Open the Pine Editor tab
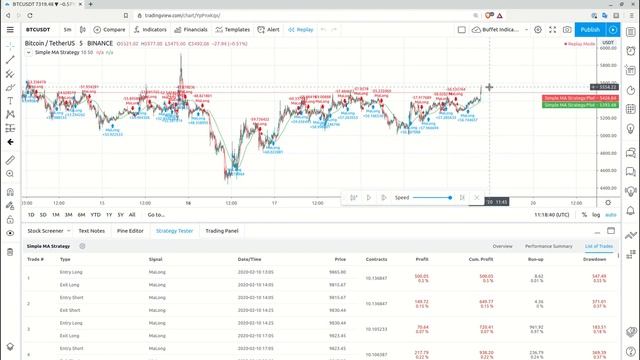Image resolution: width=640 pixels, height=360 pixels. click(130, 231)
